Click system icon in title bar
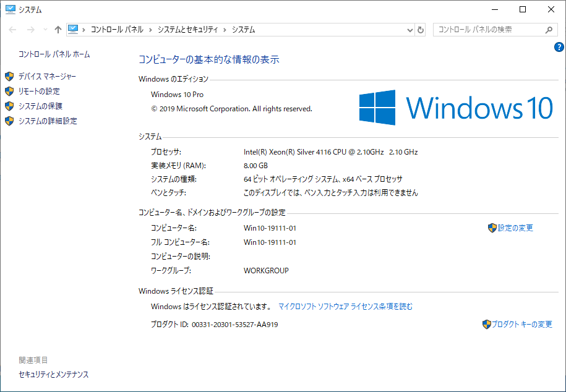 point(11,10)
